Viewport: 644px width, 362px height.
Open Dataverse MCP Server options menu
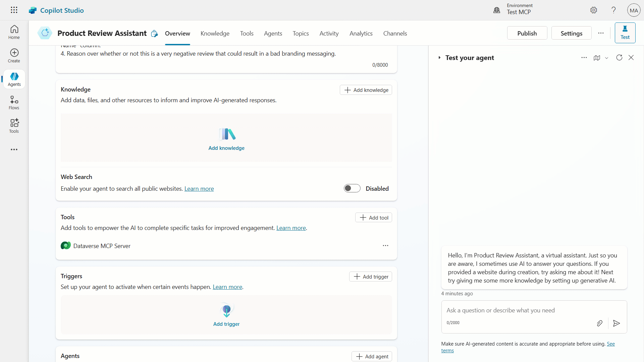[385, 246]
